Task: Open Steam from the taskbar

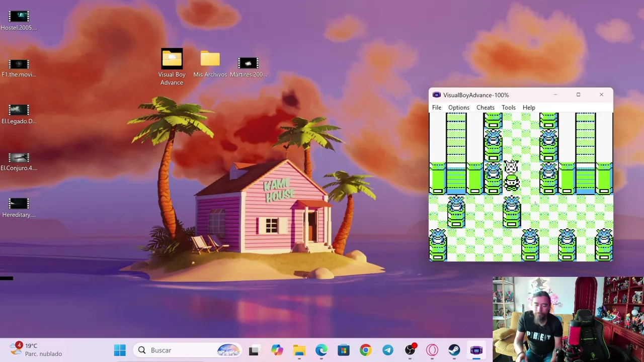Action: [454, 350]
